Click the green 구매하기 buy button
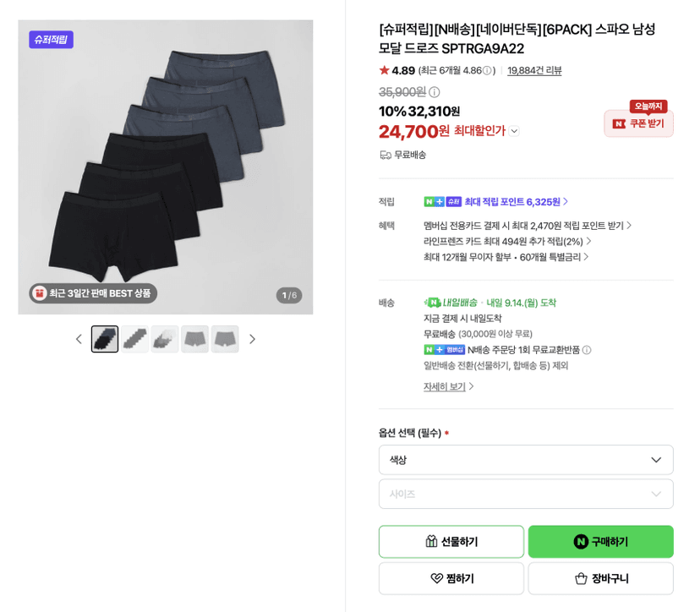700x612 pixels. tap(600, 542)
